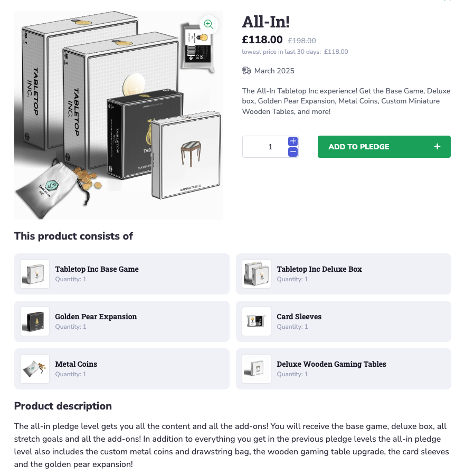
Task: Open the Deluxe Wooden Gaming Tables thumbnail
Action: click(x=257, y=369)
